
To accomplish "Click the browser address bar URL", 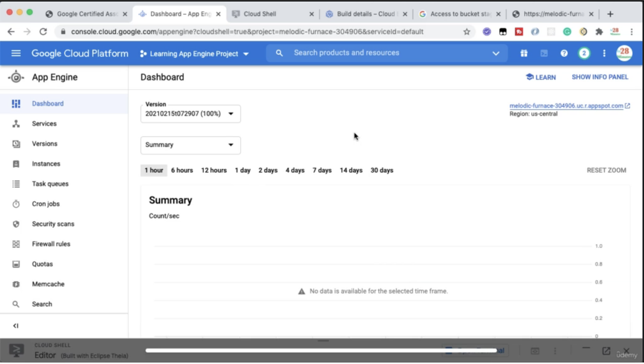I will [247, 32].
